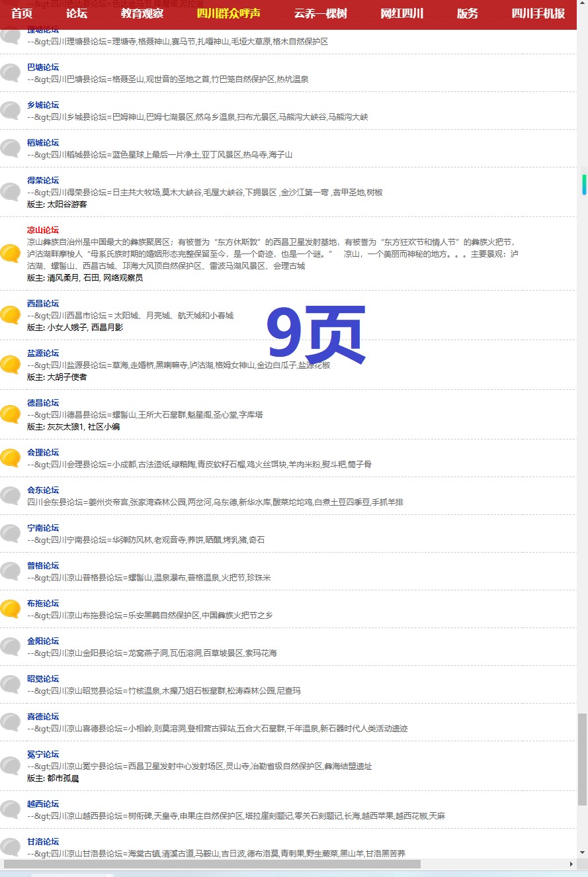This screenshot has height=877, width=588.
Task: Open moderator 太阳谷游客's profile link
Action: (67, 205)
